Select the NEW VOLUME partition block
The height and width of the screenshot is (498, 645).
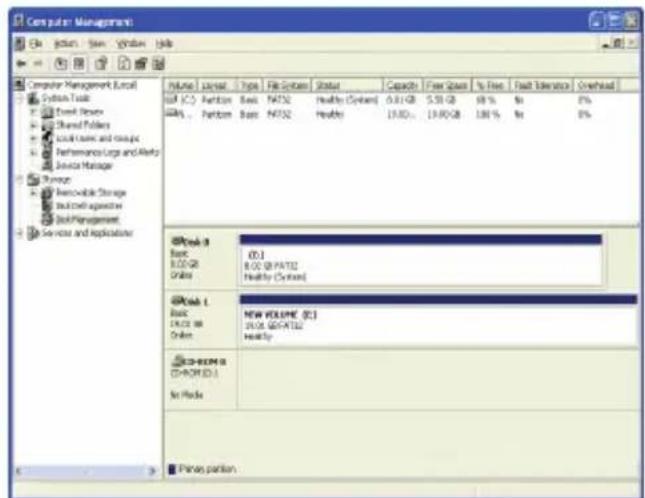tap(439, 320)
